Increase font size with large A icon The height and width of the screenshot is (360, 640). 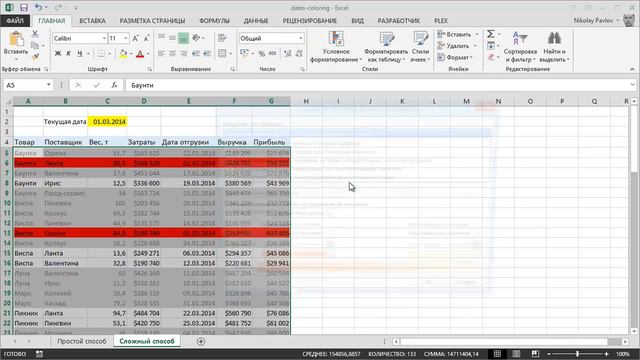click(x=136, y=38)
